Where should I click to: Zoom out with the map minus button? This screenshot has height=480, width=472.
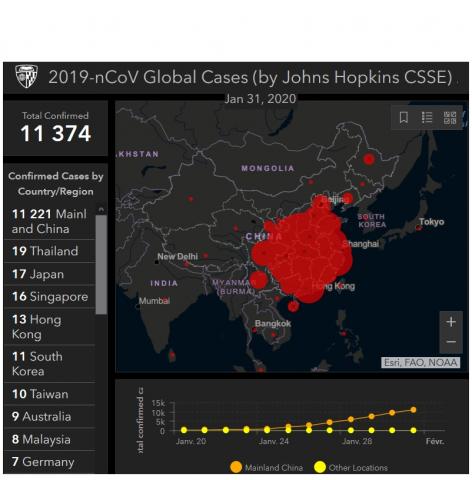451,342
